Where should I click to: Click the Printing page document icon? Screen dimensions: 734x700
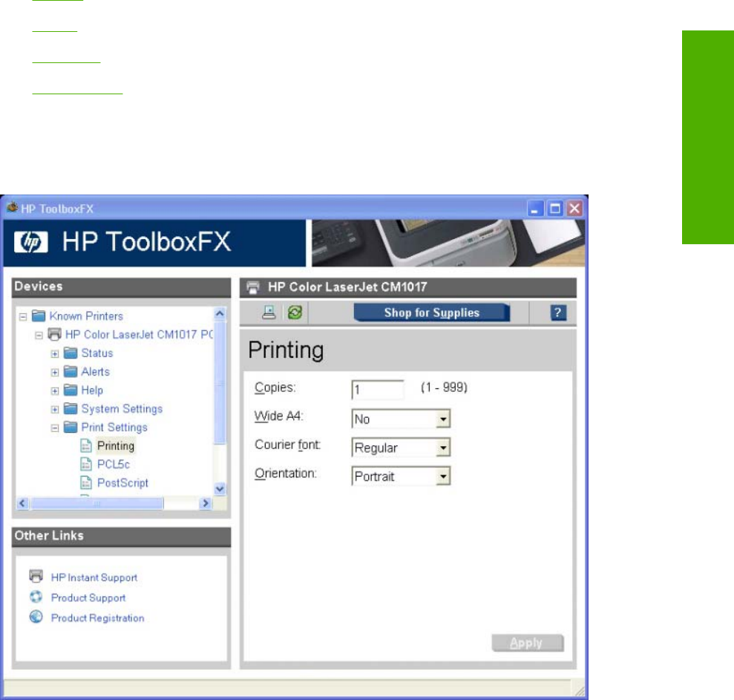86,445
